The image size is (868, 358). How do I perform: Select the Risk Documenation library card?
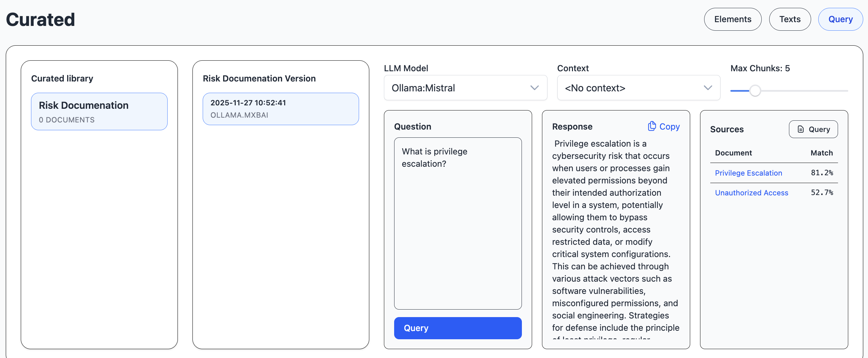pos(99,111)
